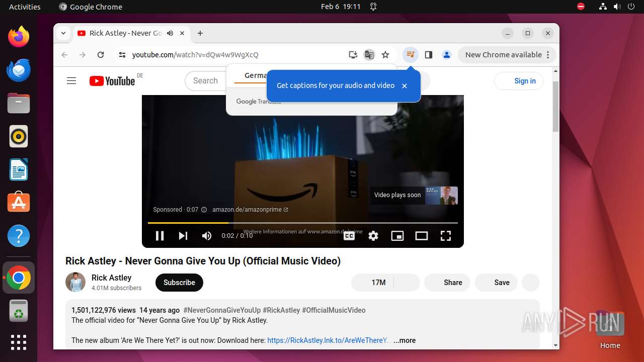This screenshot has width=644, height=362.
Task: Open Trash from the dock
Action: coord(19,311)
